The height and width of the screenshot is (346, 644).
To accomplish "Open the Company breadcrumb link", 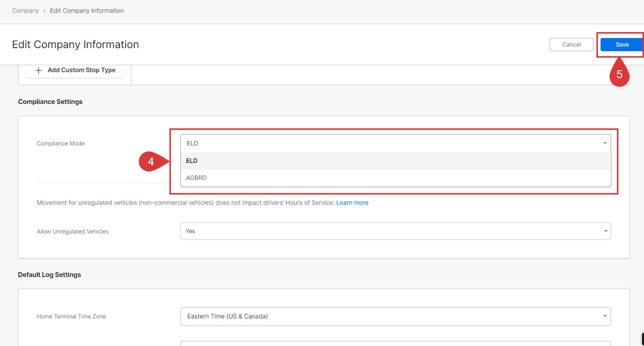I will pyautogui.click(x=26, y=11).
